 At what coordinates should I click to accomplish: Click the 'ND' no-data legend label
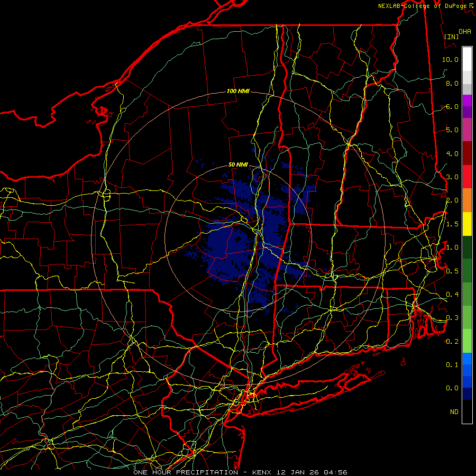pyautogui.click(x=454, y=412)
